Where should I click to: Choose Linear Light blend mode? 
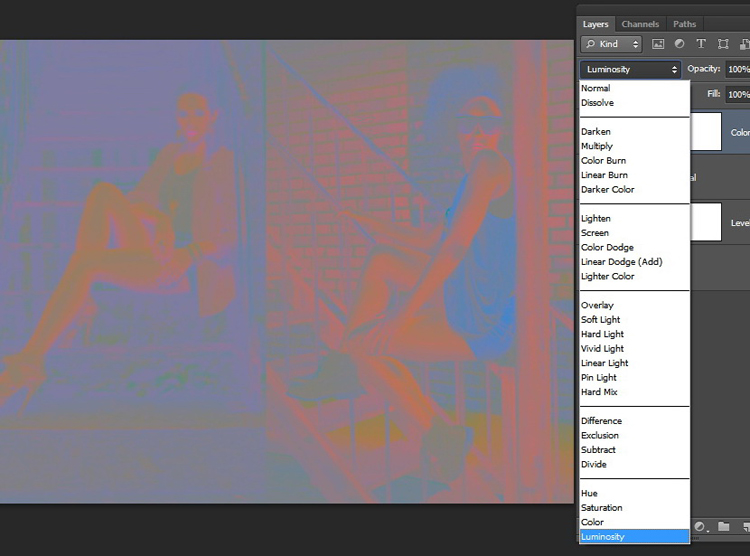point(634,363)
